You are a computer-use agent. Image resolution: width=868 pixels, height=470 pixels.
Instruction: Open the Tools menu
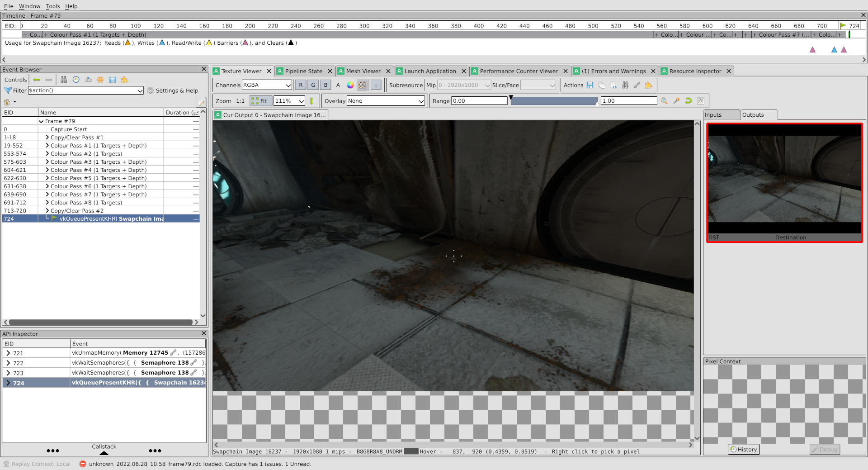click(52, 6)
